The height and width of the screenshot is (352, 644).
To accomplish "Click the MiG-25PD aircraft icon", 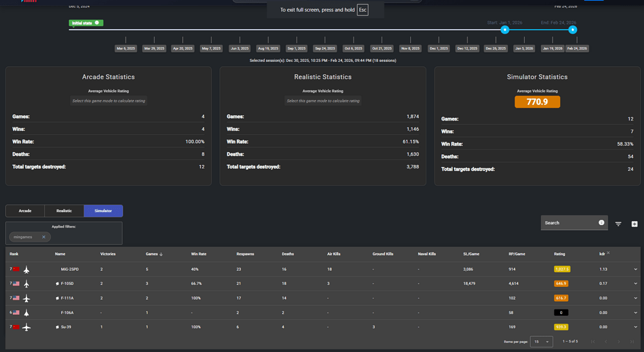I will (x=26, y=268).
